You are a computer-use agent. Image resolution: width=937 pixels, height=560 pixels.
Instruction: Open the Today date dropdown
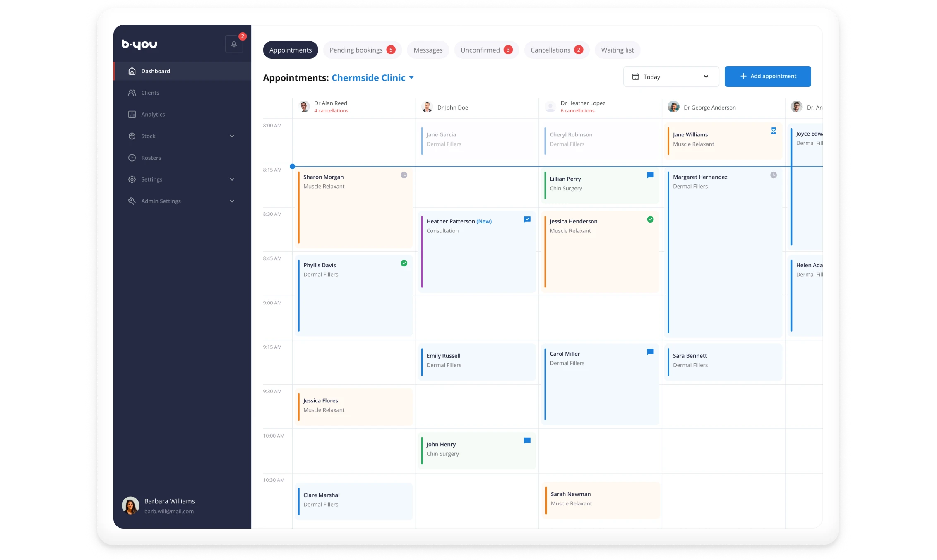[x=671, y=77]
